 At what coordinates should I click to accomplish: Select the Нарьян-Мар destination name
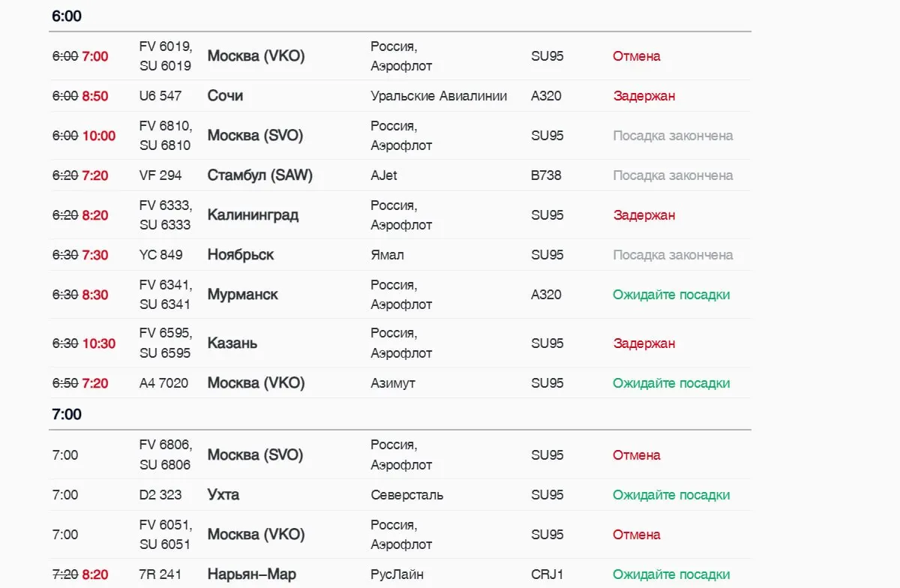tap(252, 574)
